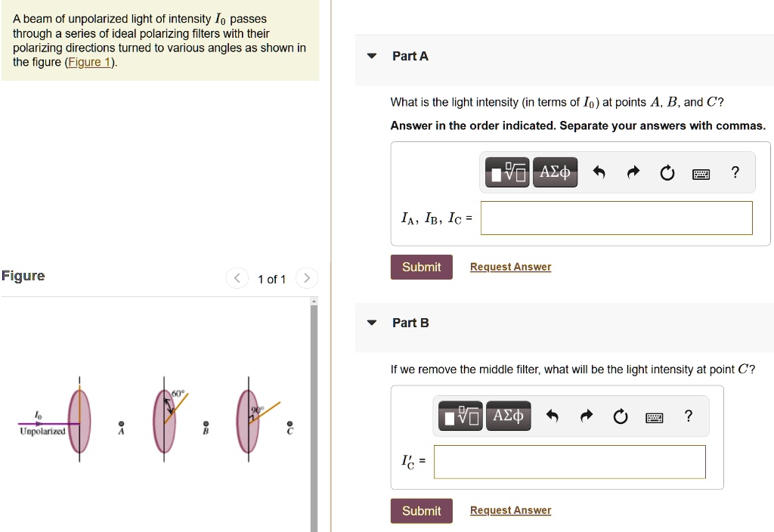Click the help question mark in Part B toolbar
774x532 pixels.
688,416
